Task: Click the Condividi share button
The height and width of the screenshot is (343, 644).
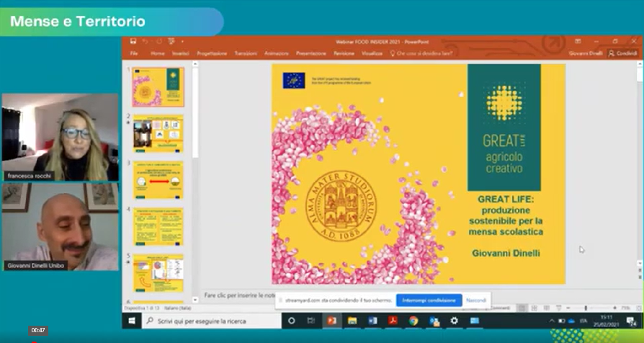Action: coord(623,53)
